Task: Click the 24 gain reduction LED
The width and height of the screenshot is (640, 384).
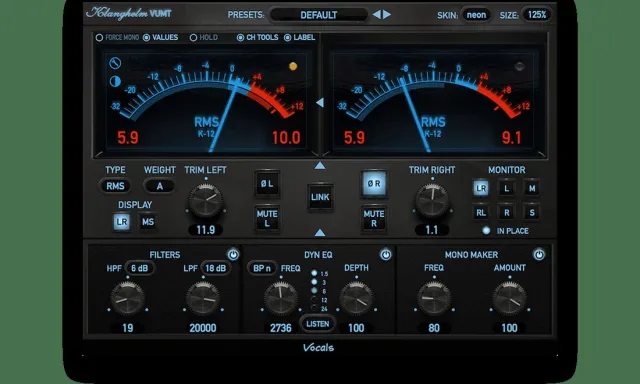Action: (314, 309)
